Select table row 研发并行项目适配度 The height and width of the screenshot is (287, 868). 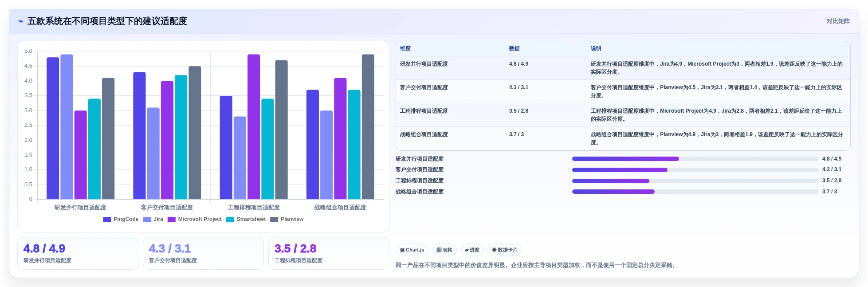click(623, 68)
